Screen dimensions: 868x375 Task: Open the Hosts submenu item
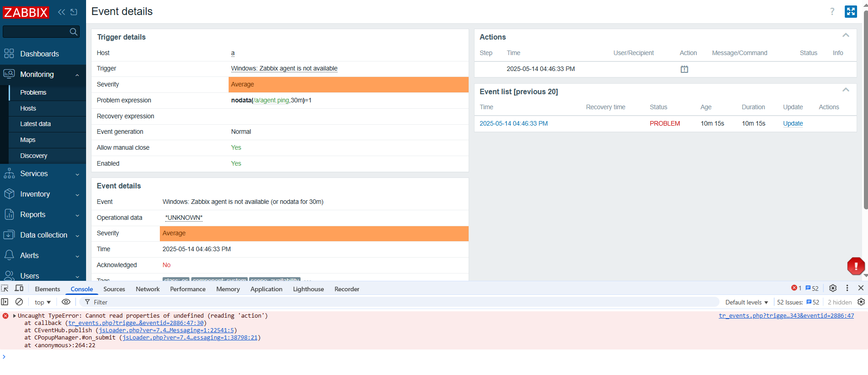47,108
